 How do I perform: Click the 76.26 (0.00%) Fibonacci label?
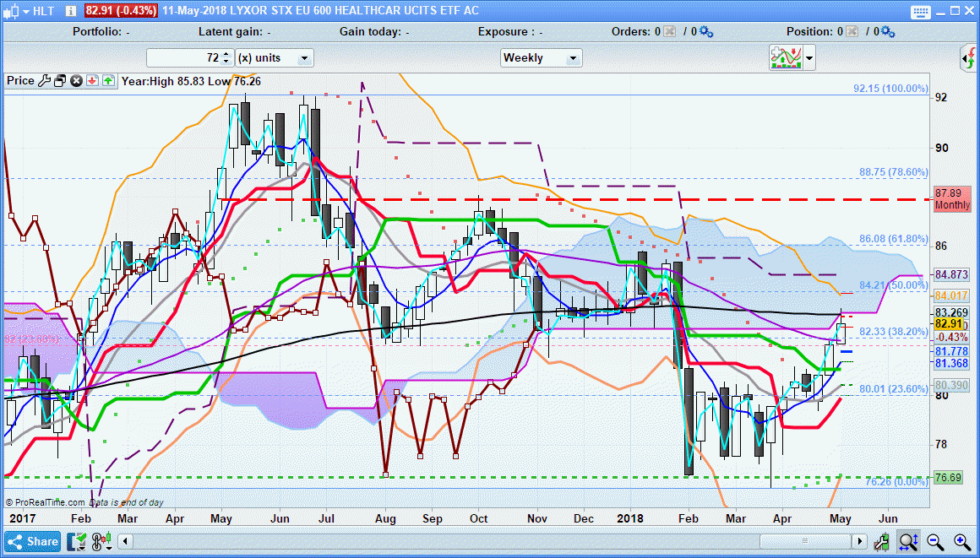tap(897, 482)
